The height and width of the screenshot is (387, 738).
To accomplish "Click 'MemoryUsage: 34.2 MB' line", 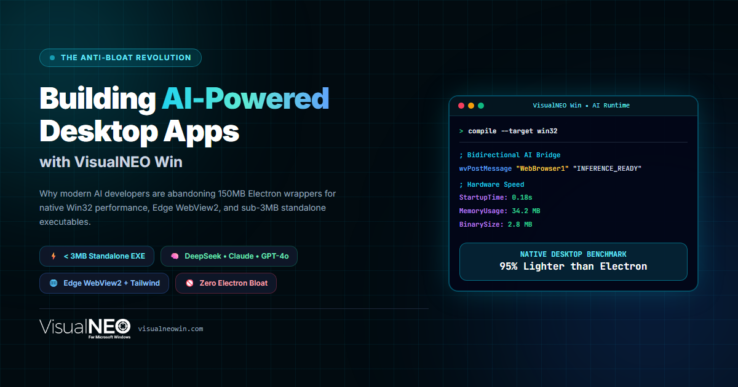I will tap(499, 211).
